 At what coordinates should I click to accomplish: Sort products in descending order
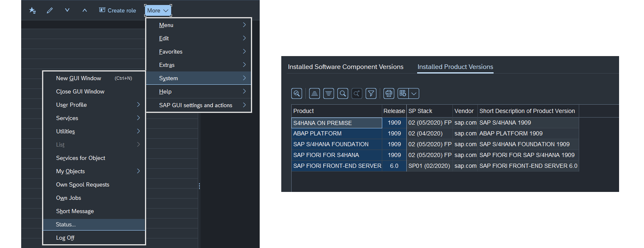[328, 93]
